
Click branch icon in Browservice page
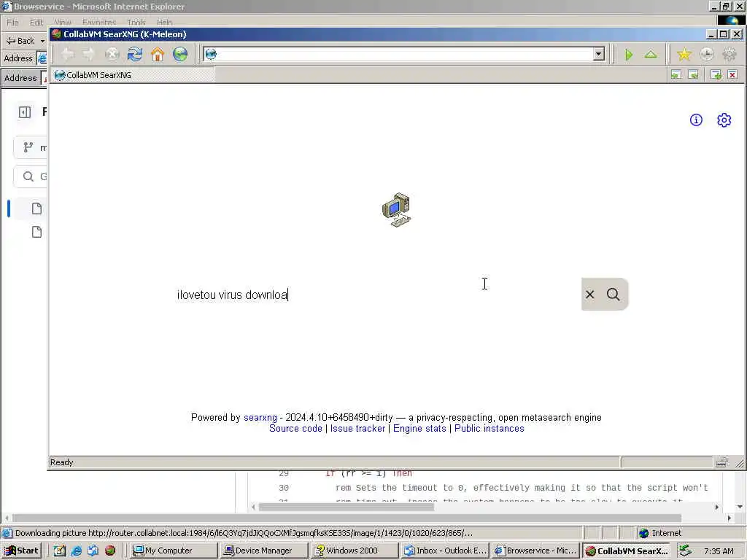28,147
